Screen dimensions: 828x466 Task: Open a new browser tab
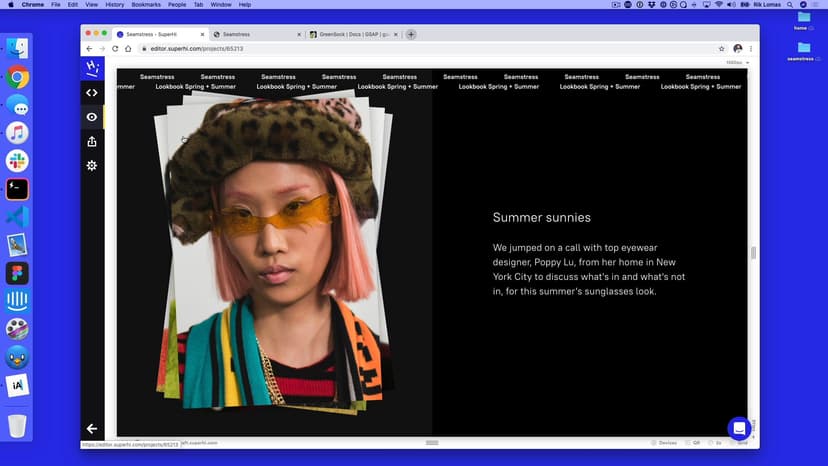411,34
